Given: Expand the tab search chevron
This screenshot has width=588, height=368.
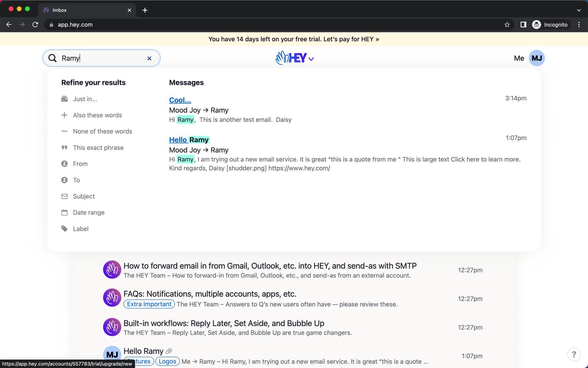Looking at the screenshot, I should 579,10.
